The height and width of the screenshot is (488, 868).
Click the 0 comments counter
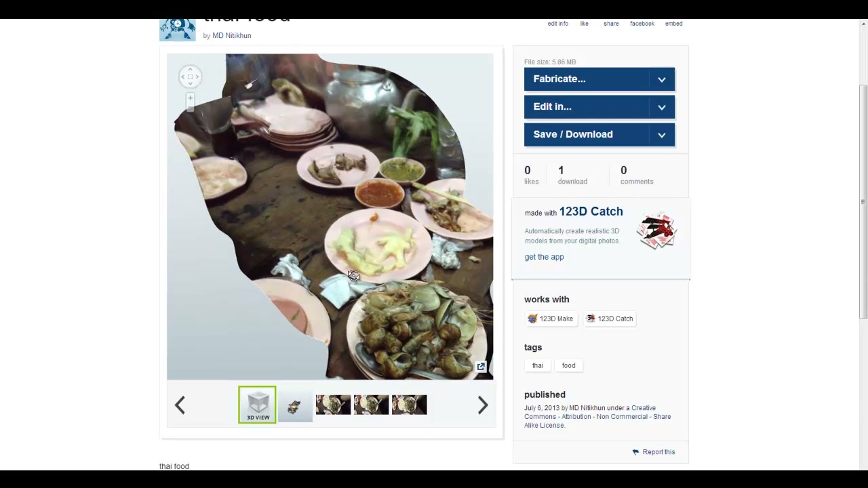click(x=637, y=174)
